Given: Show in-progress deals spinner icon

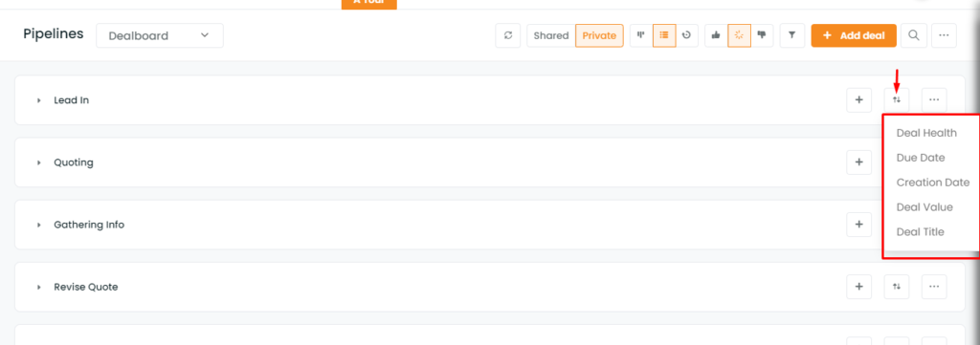Looking at the screenshot, I should pyautogui.click(x=740, y=35).
